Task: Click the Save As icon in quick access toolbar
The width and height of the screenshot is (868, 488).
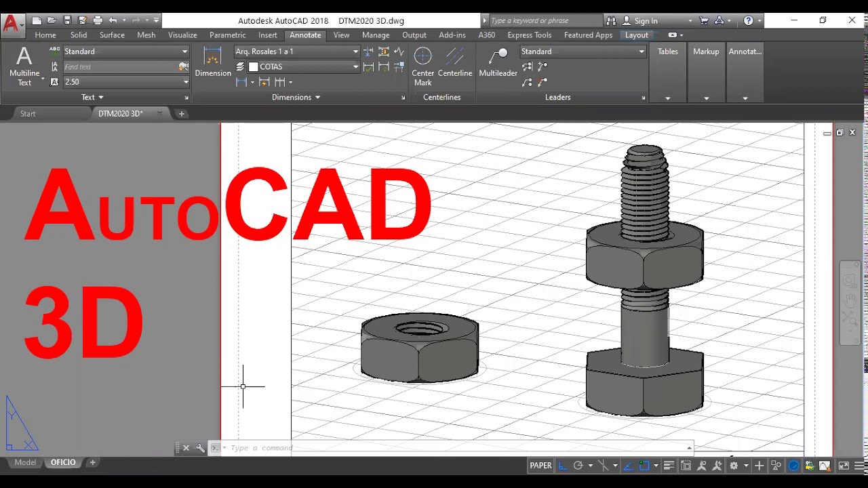Action: pyautogui.click(x=82, y=21)
